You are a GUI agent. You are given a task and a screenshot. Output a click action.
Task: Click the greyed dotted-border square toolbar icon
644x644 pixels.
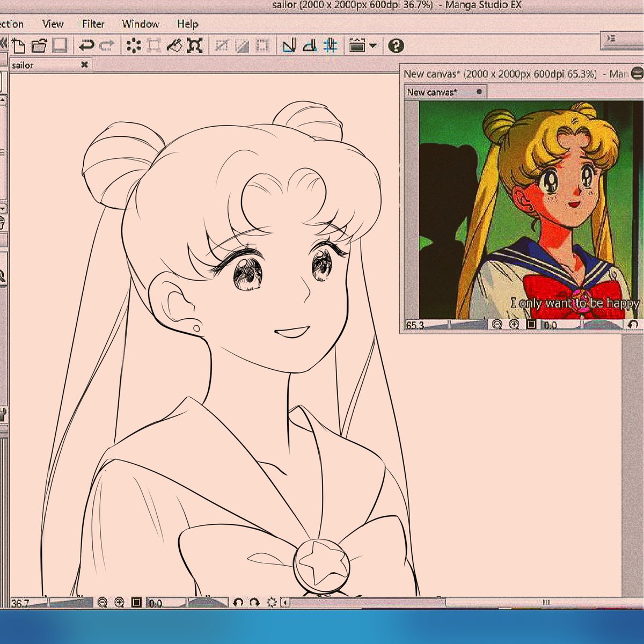tap(262, 46)
